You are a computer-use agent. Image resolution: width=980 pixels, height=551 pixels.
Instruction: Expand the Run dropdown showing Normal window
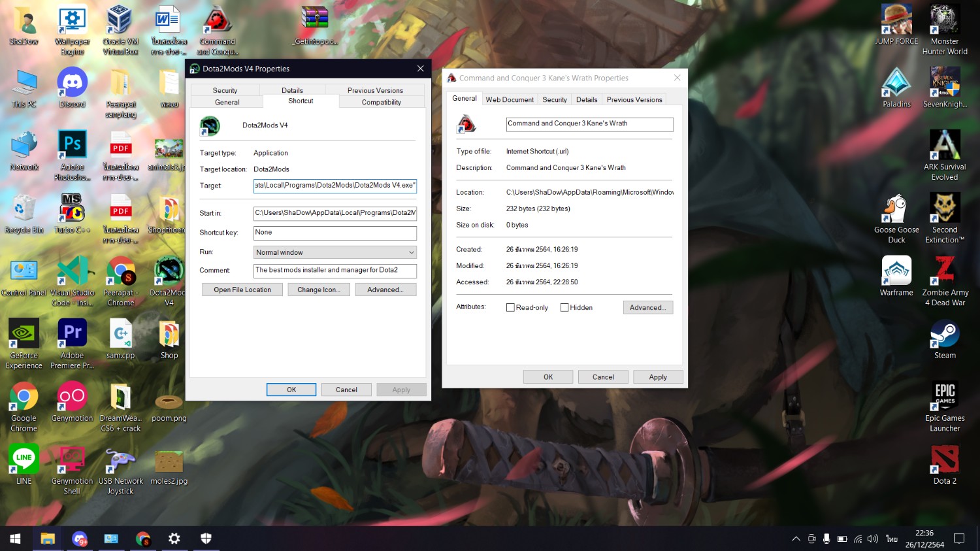click(x=335, y=252)
